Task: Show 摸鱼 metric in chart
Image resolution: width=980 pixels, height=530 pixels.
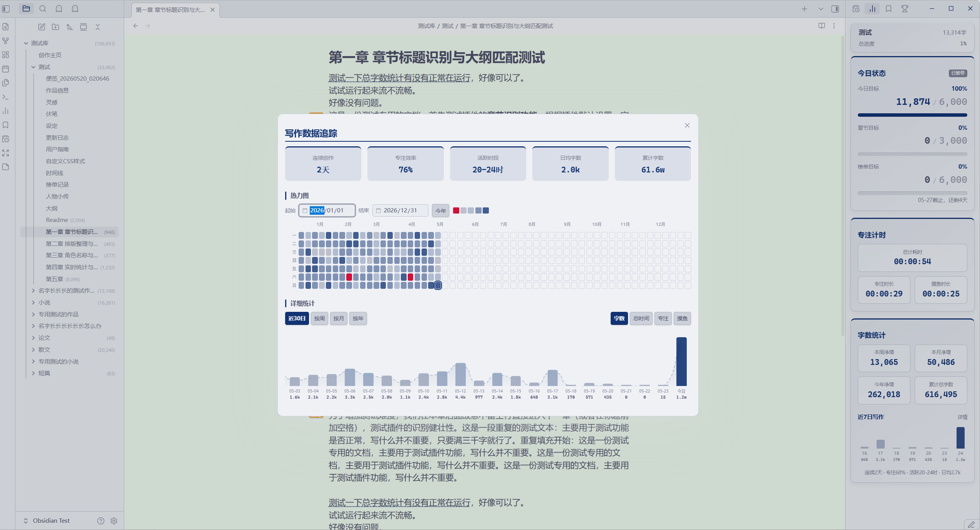Action: [x=682, y=318]
